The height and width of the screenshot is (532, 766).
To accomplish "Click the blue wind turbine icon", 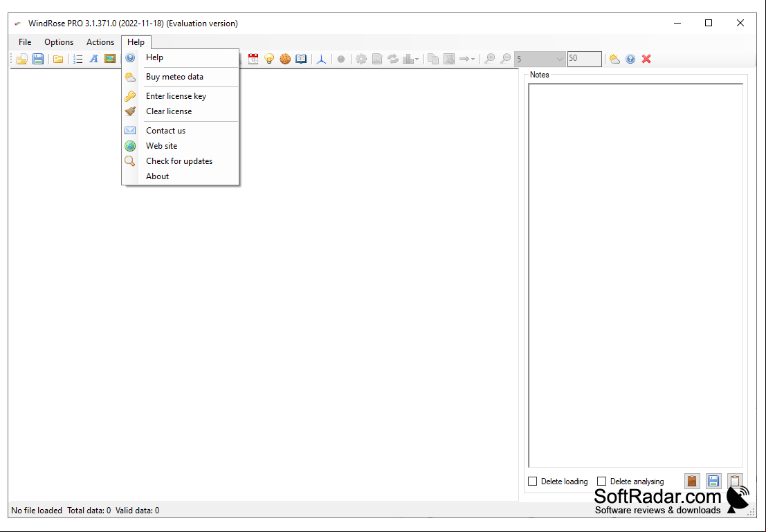I will 322,59.
